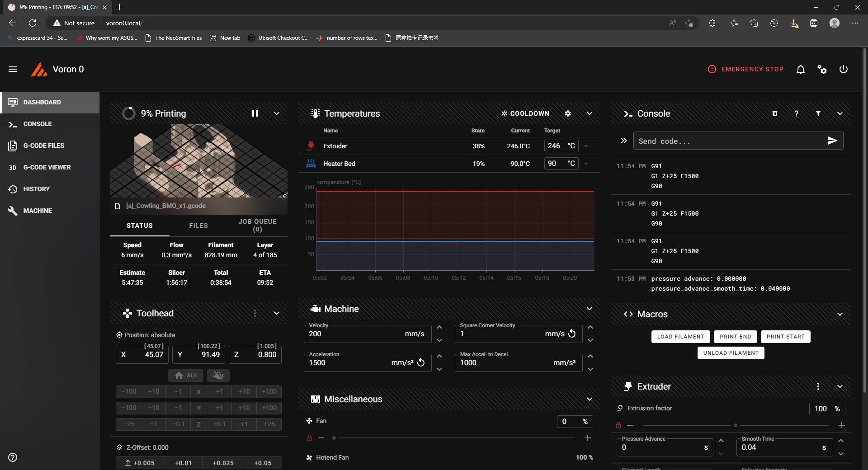
Task: Toggle the fan slider lock
Action: (x=309, y=438)
